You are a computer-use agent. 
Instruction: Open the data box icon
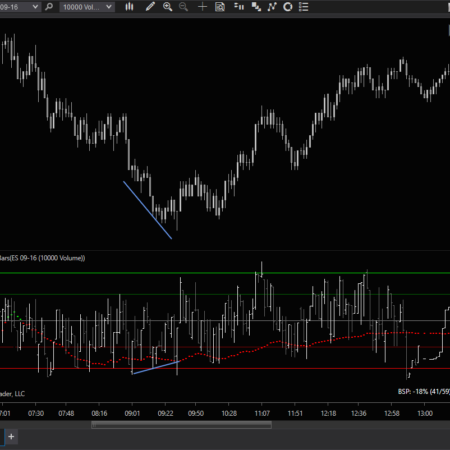[220, 7]
